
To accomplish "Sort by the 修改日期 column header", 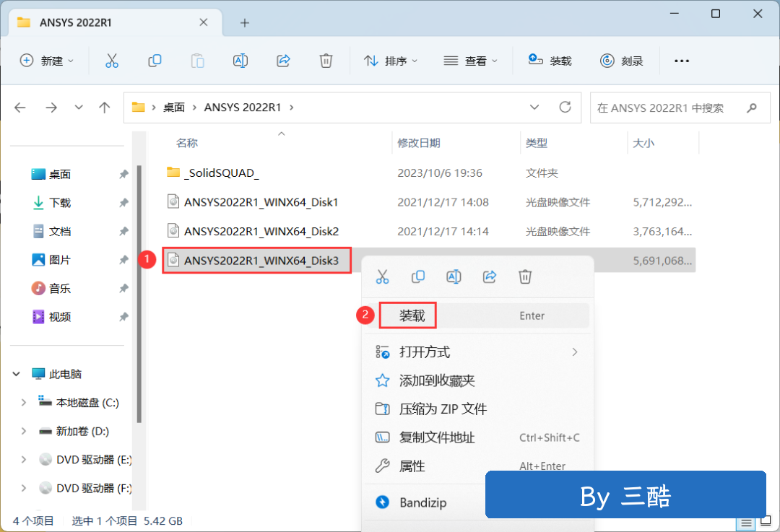I will [x=419, y=143].
